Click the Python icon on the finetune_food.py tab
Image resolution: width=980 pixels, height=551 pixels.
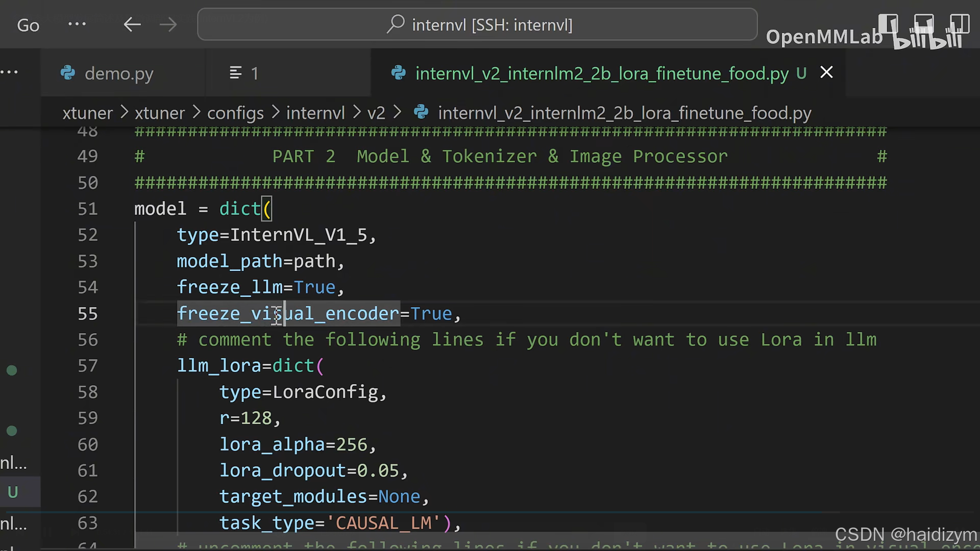pos(399,73)
